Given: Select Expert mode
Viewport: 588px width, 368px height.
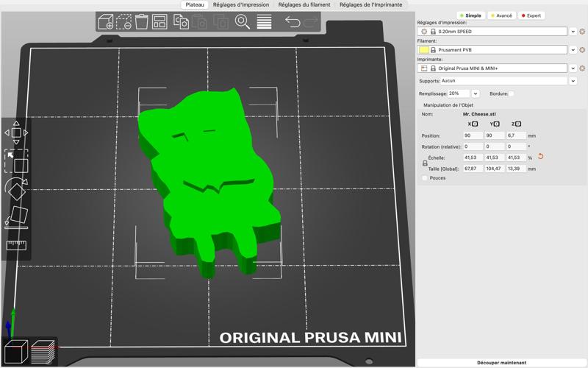Looking at the screenshot, I should (531, 15).
